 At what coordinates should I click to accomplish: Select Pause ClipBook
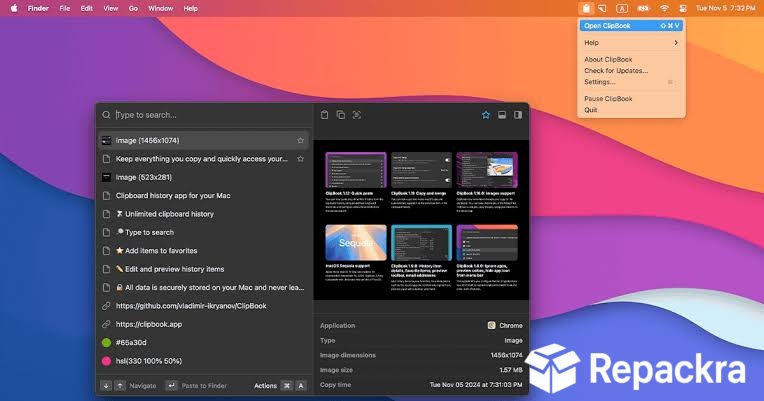(608, 98)
